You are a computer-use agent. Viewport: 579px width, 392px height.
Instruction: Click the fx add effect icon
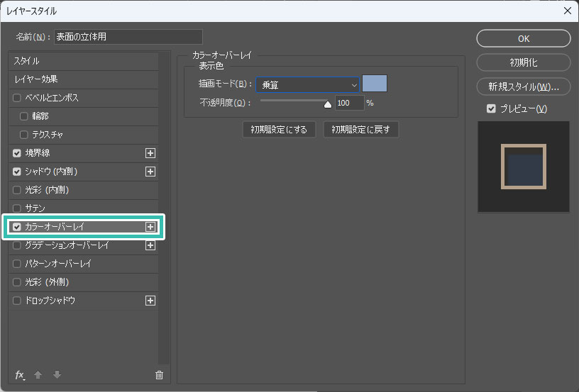tap(20, 375)
